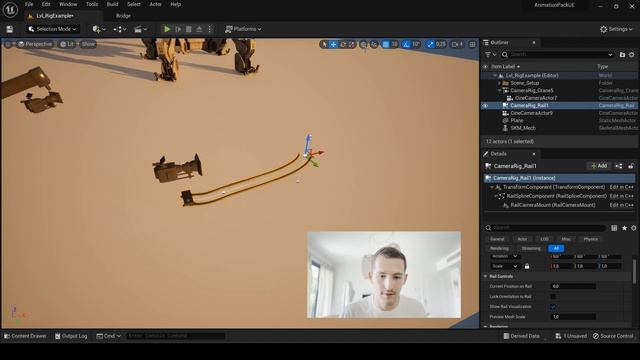Open the cinematics clapperboard dropdown

pos(140,29)
